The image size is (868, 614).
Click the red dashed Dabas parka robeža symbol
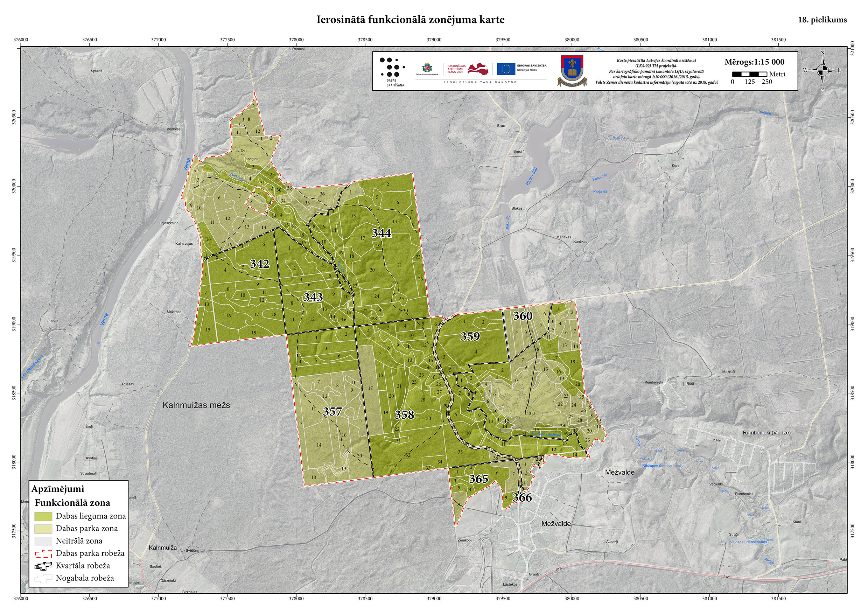(43, 554)
